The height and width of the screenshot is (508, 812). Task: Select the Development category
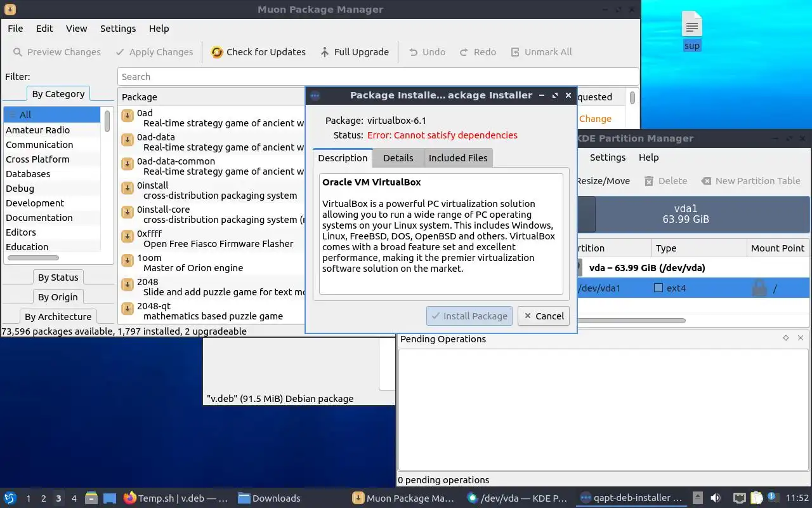point(52,203)
